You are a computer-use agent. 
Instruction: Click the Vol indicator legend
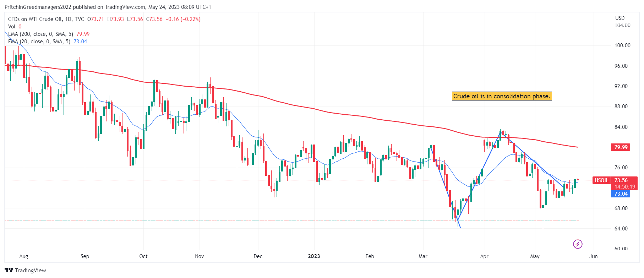click(15, 27)
